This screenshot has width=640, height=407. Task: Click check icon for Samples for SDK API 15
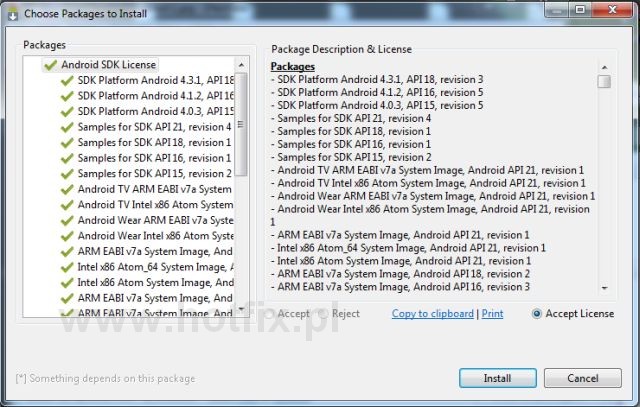pos(67,174)
